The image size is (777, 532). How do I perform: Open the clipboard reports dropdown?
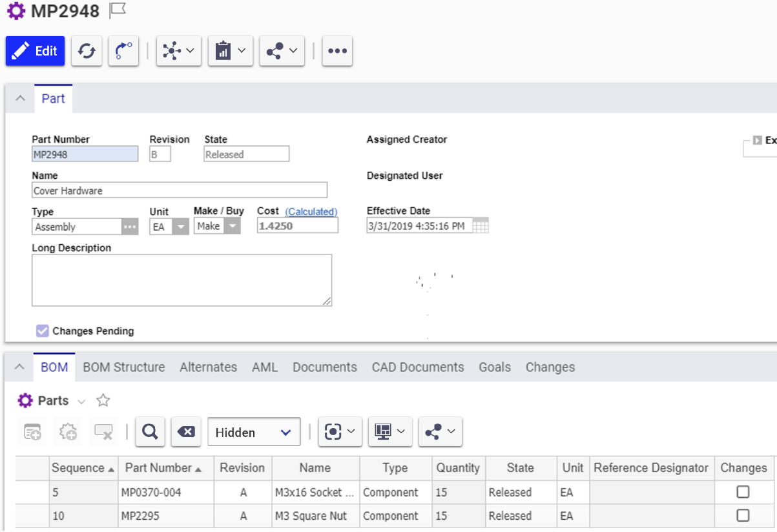(231, 51)
